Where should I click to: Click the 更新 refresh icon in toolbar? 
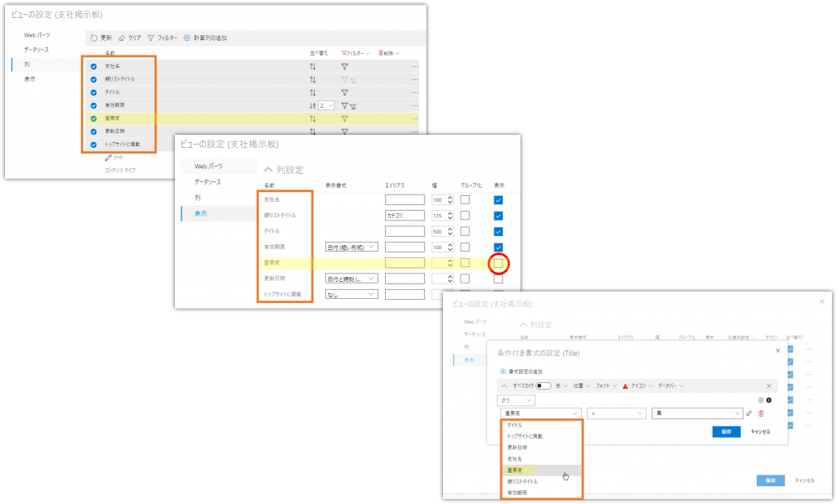pos(94,38)
